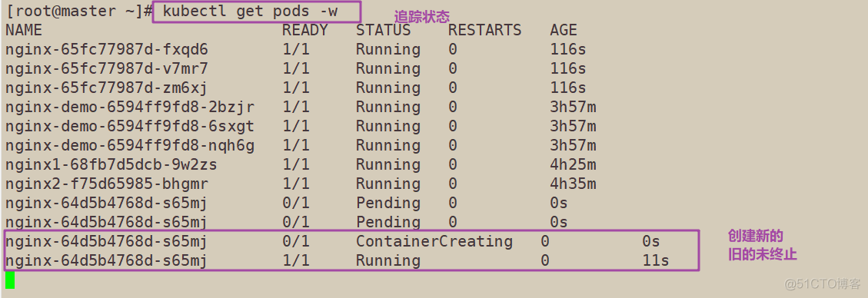Click pod name nginx1-68fb7d5dcb-9w2zs
The width and height of the screenshot is (868, 298).
(x=111, y=165)
